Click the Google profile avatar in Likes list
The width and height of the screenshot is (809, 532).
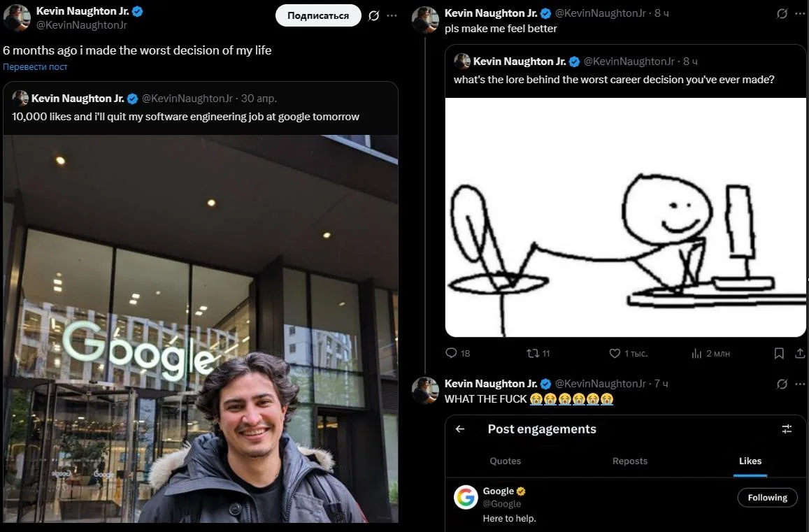point(466,497)
